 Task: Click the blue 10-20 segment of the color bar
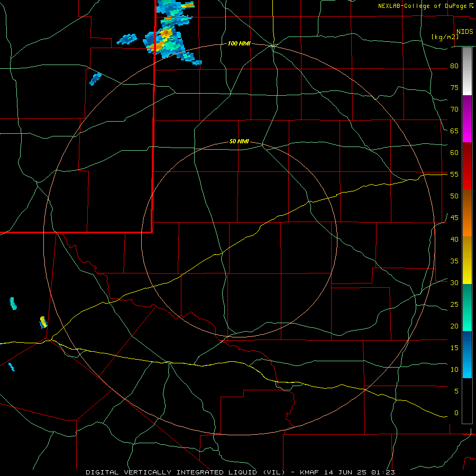click(467, 354)
